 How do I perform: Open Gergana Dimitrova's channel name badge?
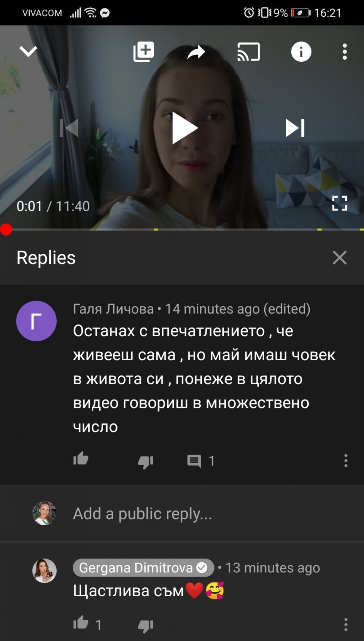[143, 568]
